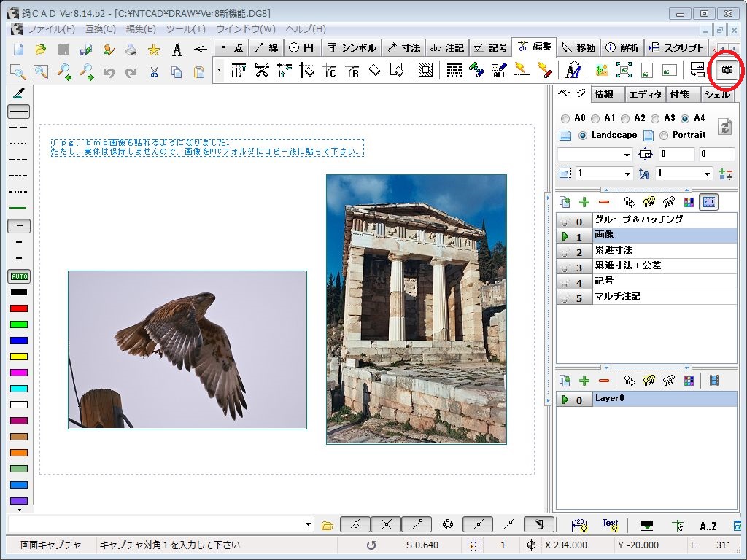Switch to the エディタ panel tab
This screenshot has height=560, width=747.
(645, 95)
